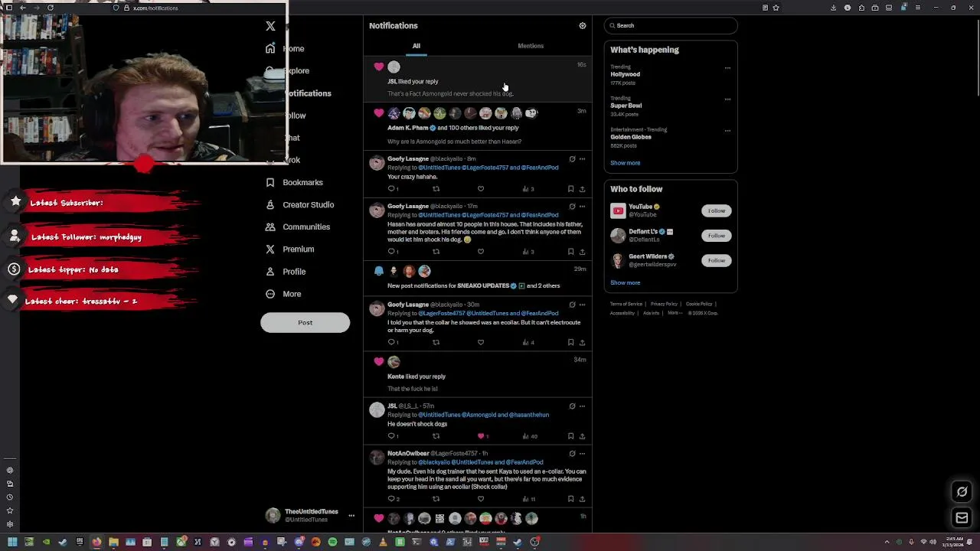
Task: Click the Home icon in sidebar
Action: coord(270,48)
